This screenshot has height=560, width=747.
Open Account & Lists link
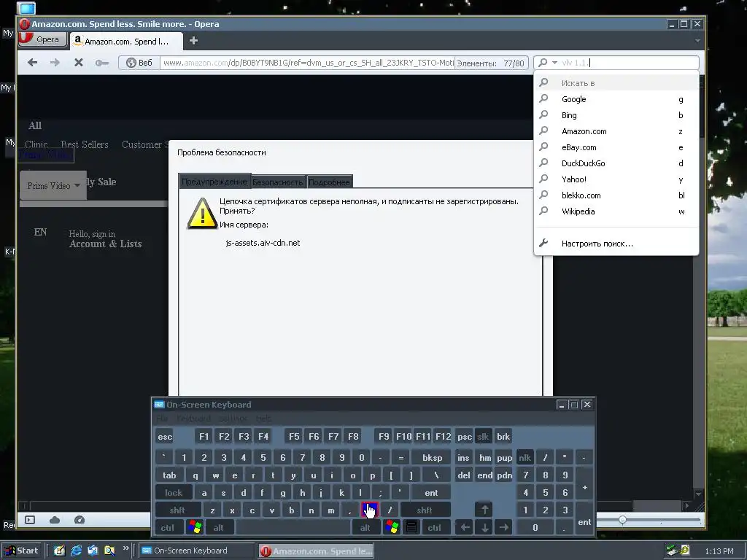click(x=105, y=244)
